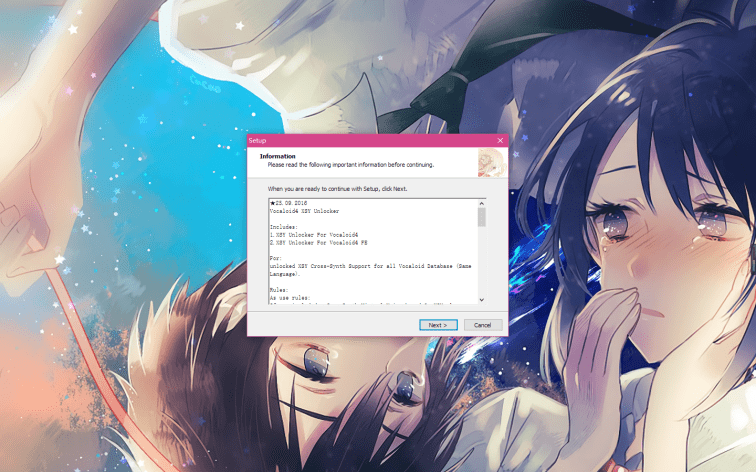Click the "Rules:" line in the text box
This screenshot has width=756, height=472.
[279, 289]
